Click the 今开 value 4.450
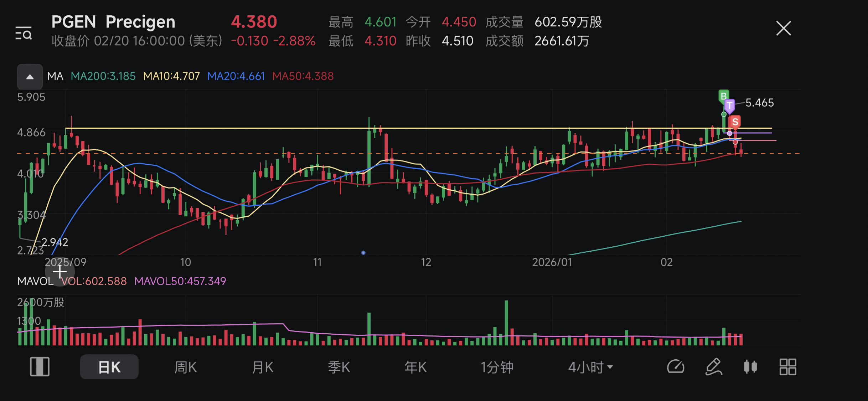868x401 pixels. coord(459,22)
